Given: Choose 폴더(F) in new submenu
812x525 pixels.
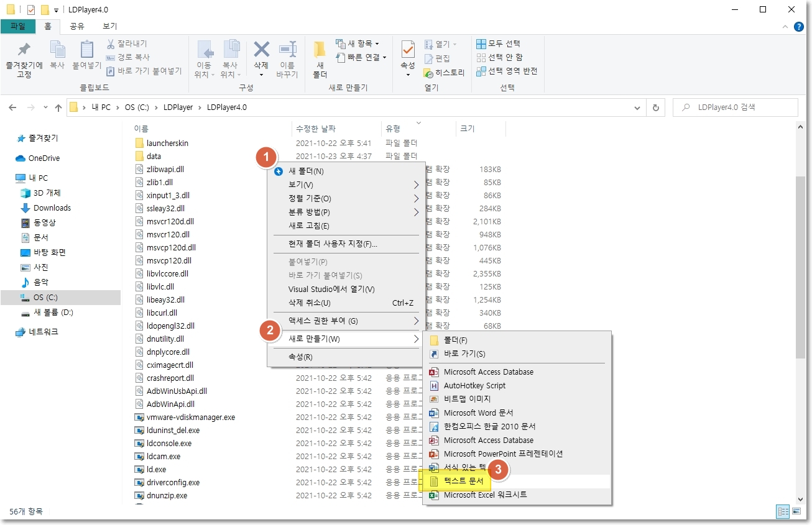Looking at the screenshot, I should pyautogui.click(x=517, y=340).
